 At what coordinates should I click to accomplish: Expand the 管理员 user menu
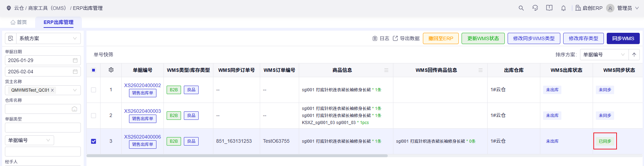[x=623, y=8]
